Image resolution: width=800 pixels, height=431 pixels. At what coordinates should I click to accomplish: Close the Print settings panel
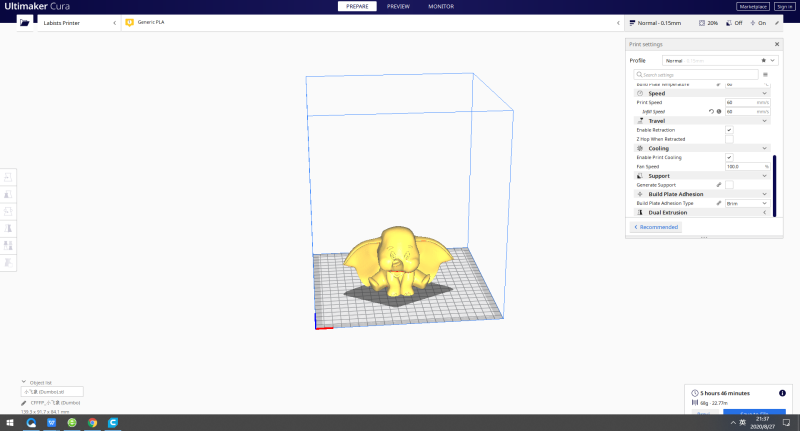777,44
